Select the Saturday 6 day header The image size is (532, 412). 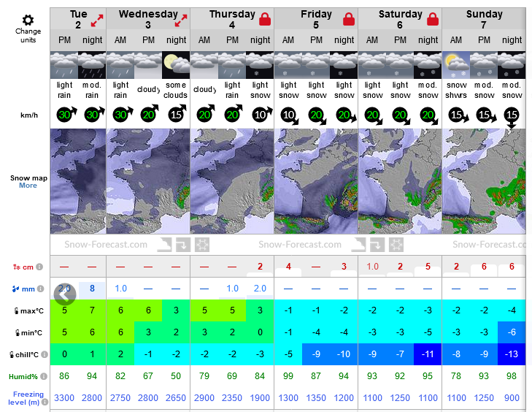pyautogui.click(x=400, y=20)
